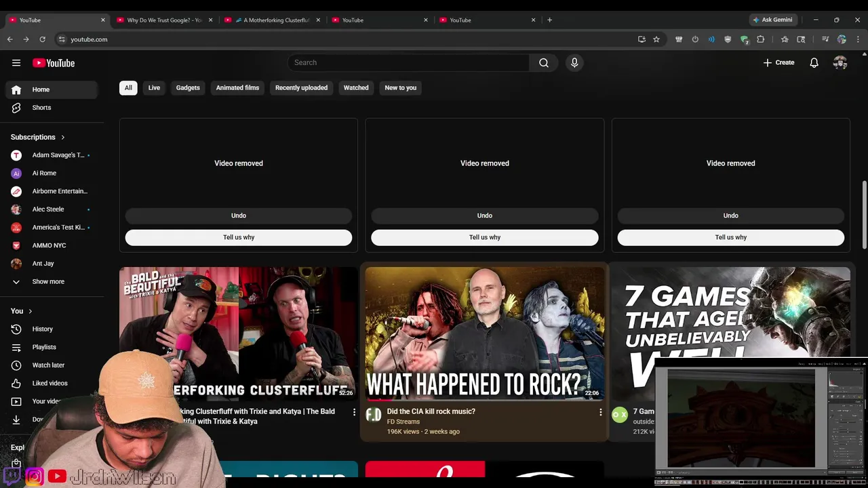This screenshot has height=488, width=868.
Task: Click Tell us why on first card
Action: click(239, 237)
